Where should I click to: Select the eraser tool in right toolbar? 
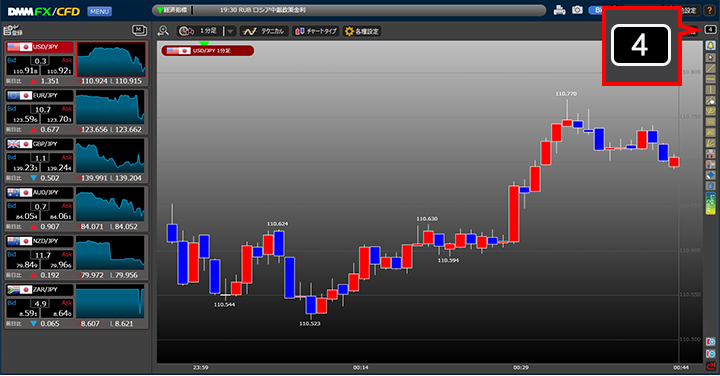[x=710, y=175]
